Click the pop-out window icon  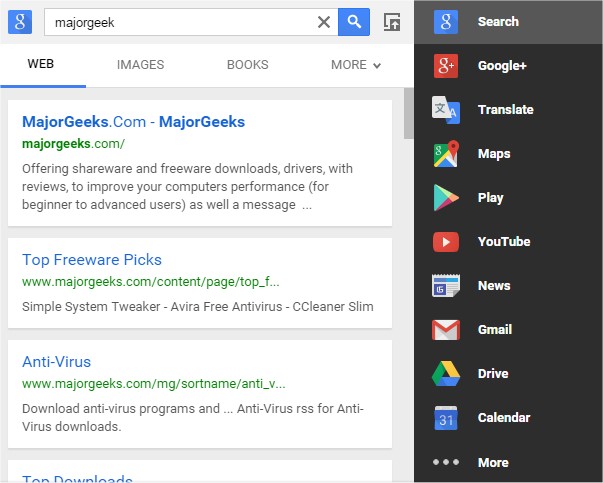pyautogui.click(x=392, y=22)
